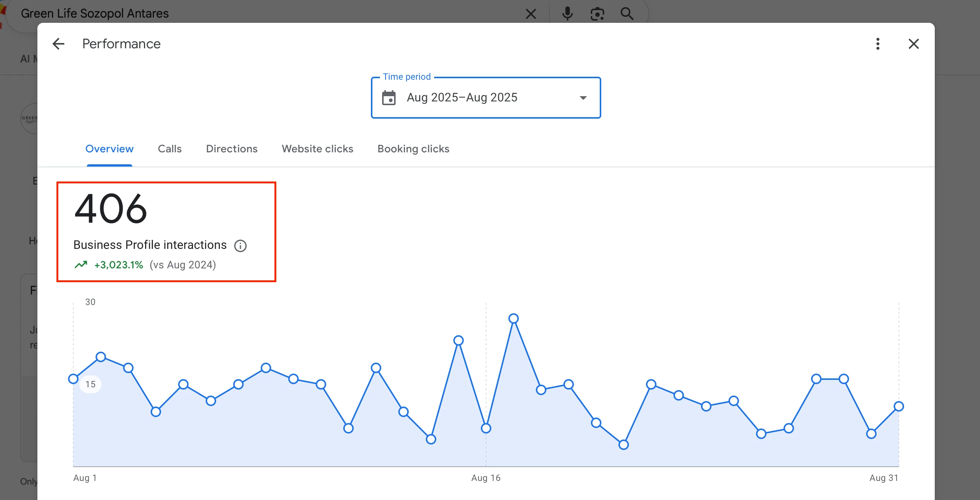Viewport: 980px width, 500px height.
Task: Start voice search with the microphone icon
Action: point(567,14)
